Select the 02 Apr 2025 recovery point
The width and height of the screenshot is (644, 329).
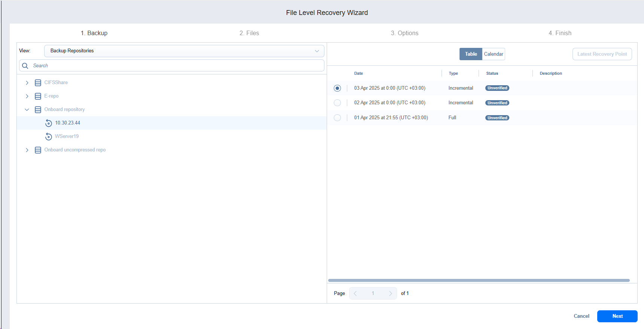point(337,103)
